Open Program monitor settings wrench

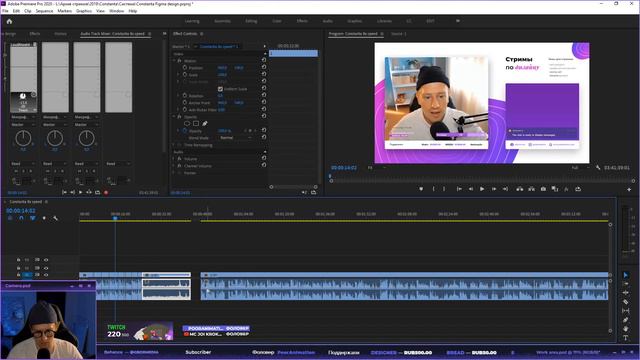tap(598, 167)
